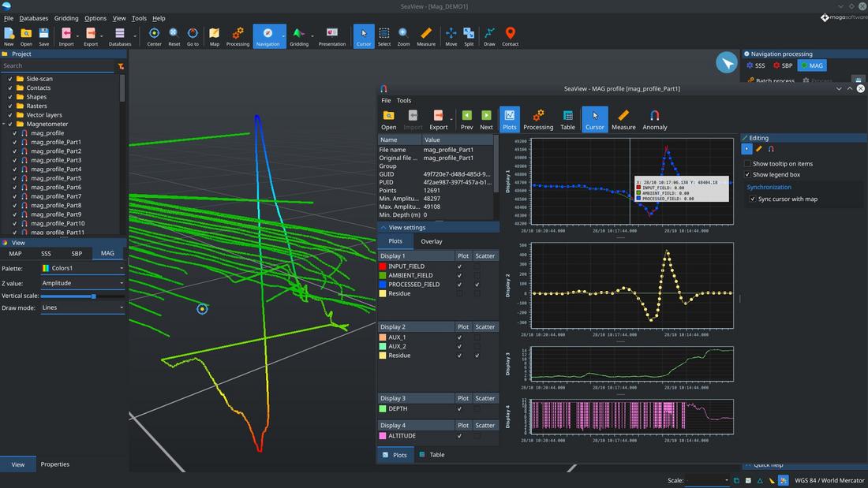Click the project Search field
Image resolution: width=868 pixels, height=488 pixels.
pos(57,66)
